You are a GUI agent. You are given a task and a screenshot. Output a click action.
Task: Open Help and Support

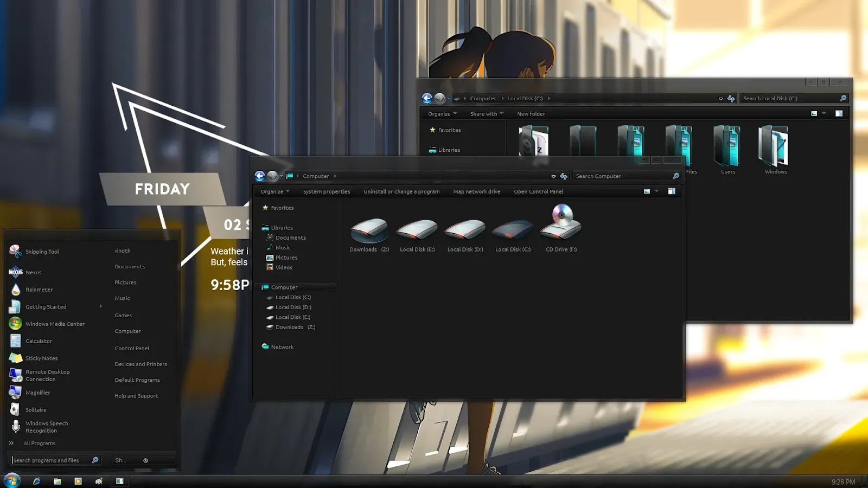coord(136,395)
